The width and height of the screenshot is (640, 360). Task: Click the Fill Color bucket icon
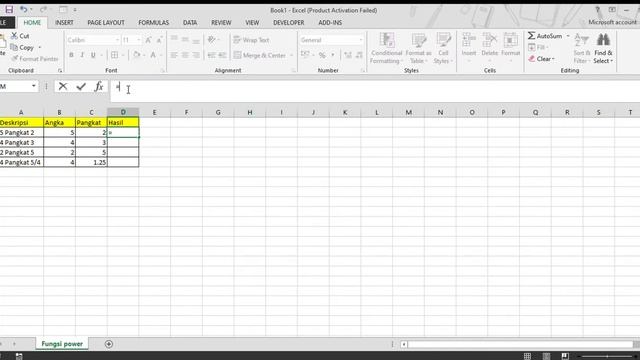click(x=137, y=55)
